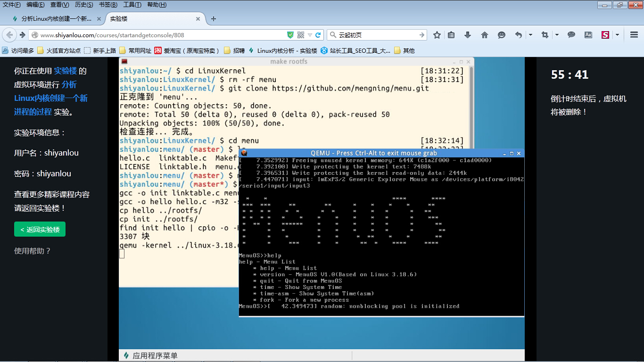This screenshot has height=362, width=644.
Task: Click the undo curved arrow toolbar icon
Action: 519,35
